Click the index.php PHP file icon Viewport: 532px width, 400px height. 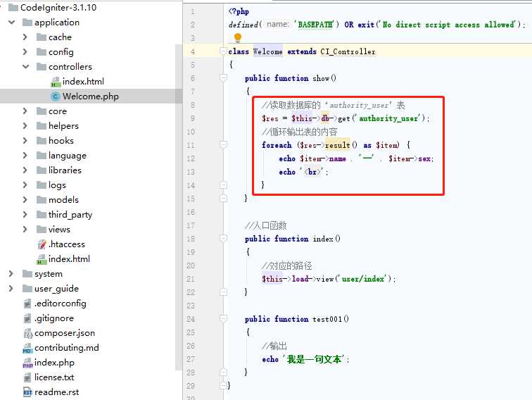click(27, 363)
